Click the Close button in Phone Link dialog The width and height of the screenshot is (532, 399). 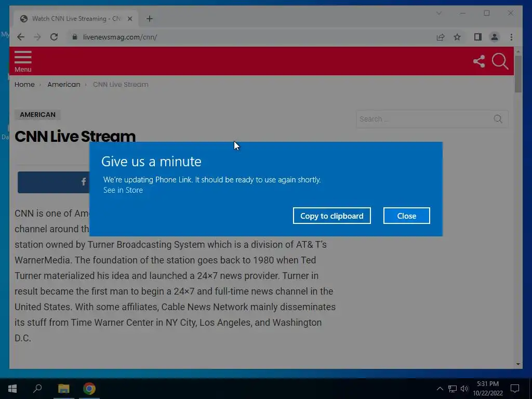[406, 216]
